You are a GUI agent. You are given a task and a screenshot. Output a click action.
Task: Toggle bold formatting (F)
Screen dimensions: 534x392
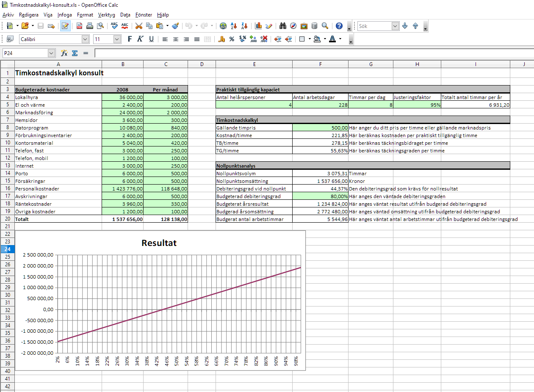[x=130, y=39]
